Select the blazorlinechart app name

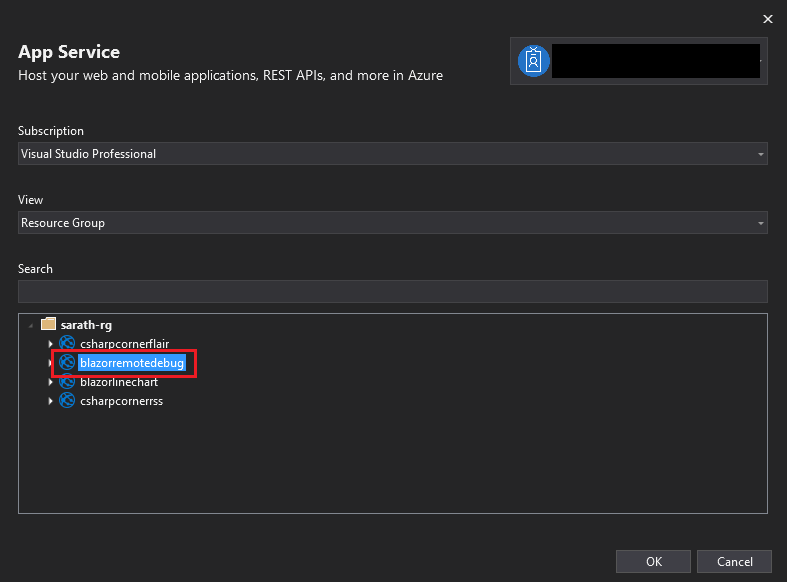coord(119,382)
